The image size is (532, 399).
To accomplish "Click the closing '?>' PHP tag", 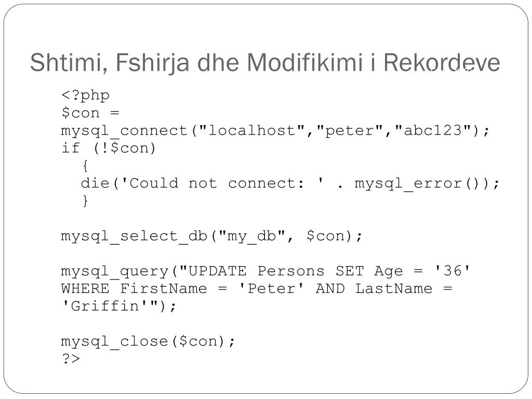I will pyautogui.click(x=71, y=358).
